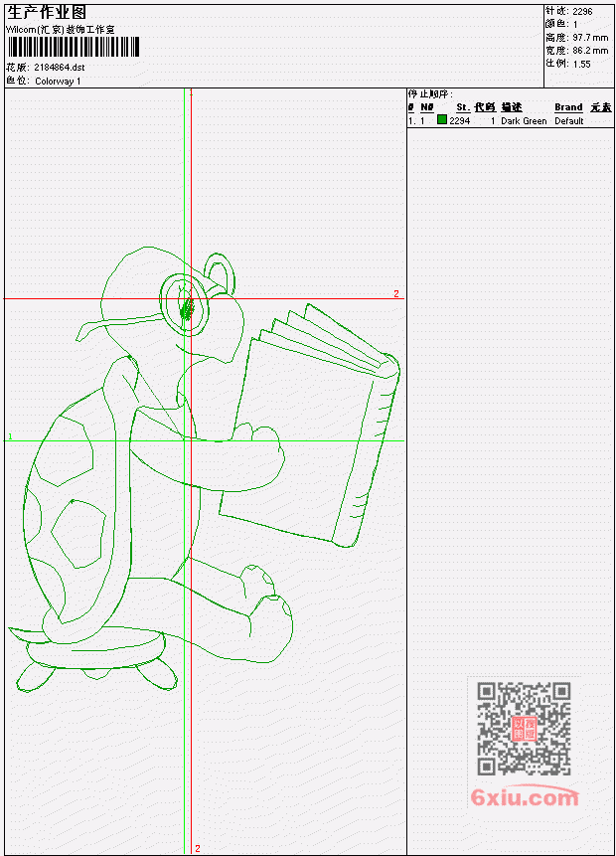Click the red marker '2' at the vertical line's lower end
This screenshot has height=856, width=616.
[198, 848]
